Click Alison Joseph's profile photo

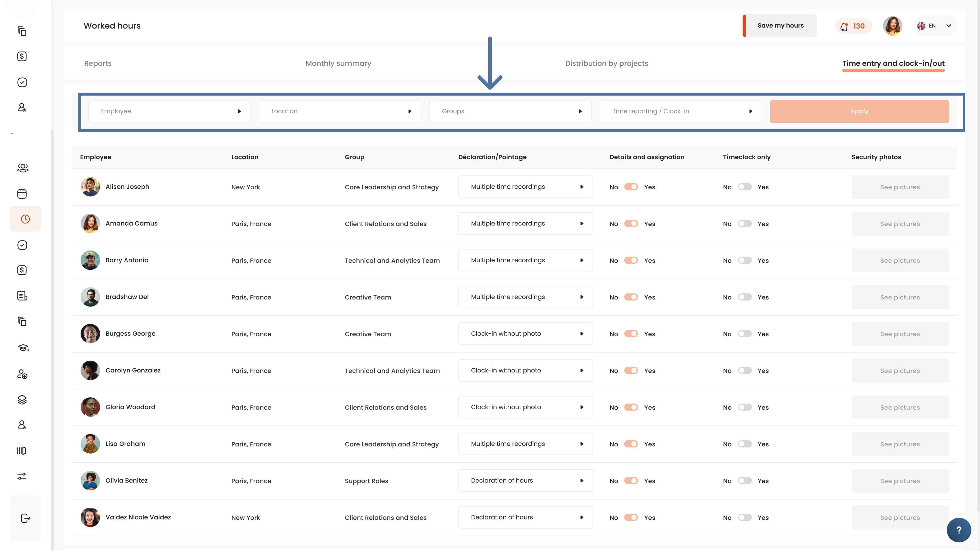tap(90, 187)
